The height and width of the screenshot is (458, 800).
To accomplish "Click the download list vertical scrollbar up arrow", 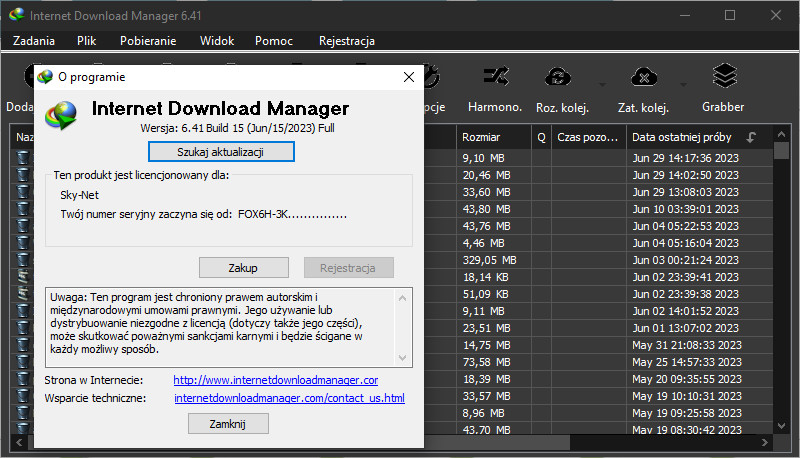I will (782, 135).
